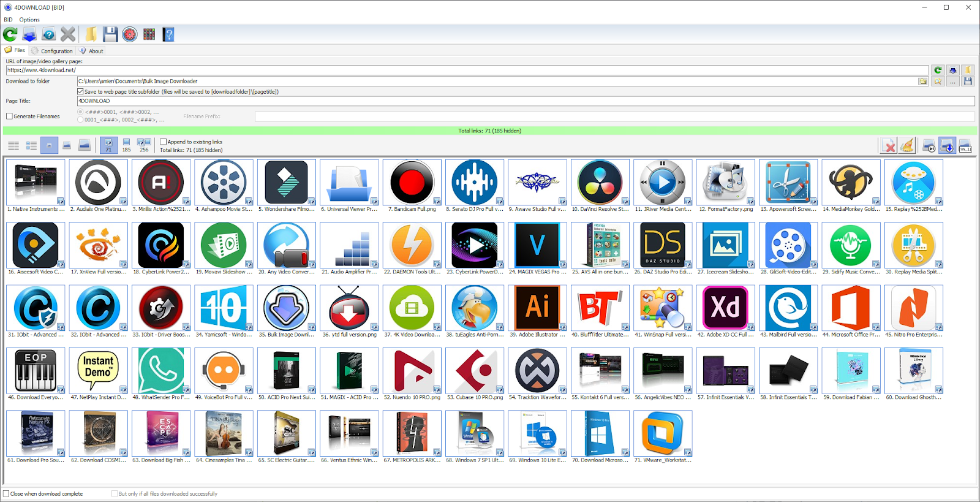
Task: Click the gray X cancel icon in the toolbar
Action: [68, 34]
